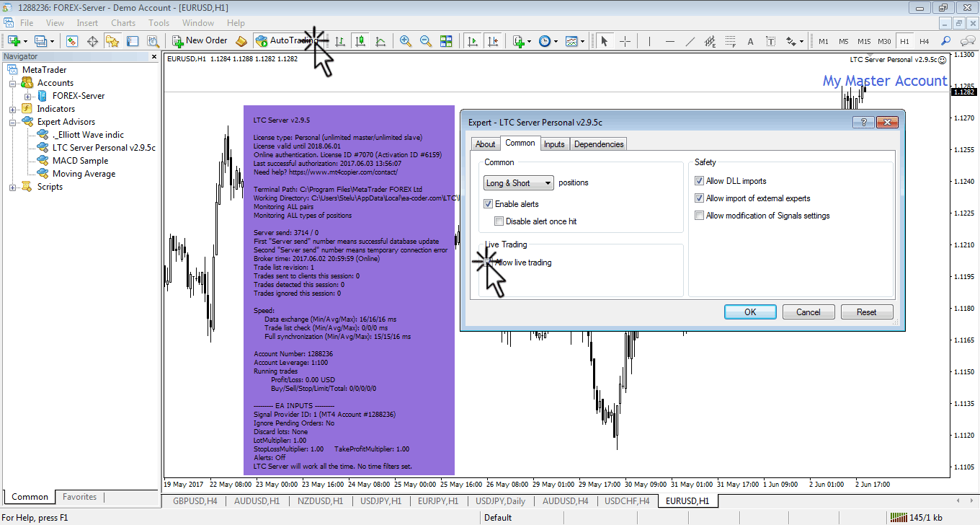Toggle Allow import of external experts checkbox

[x=699, y=198]
